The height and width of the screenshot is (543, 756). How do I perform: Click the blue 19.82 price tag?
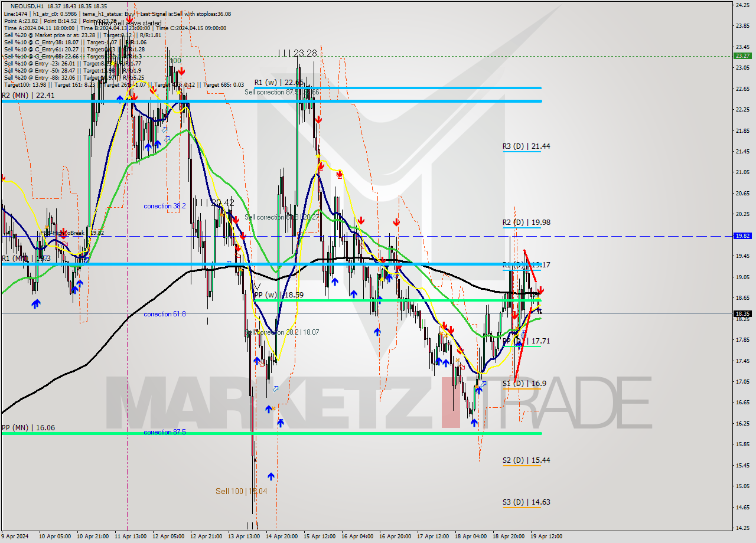(x=742, y=235)
